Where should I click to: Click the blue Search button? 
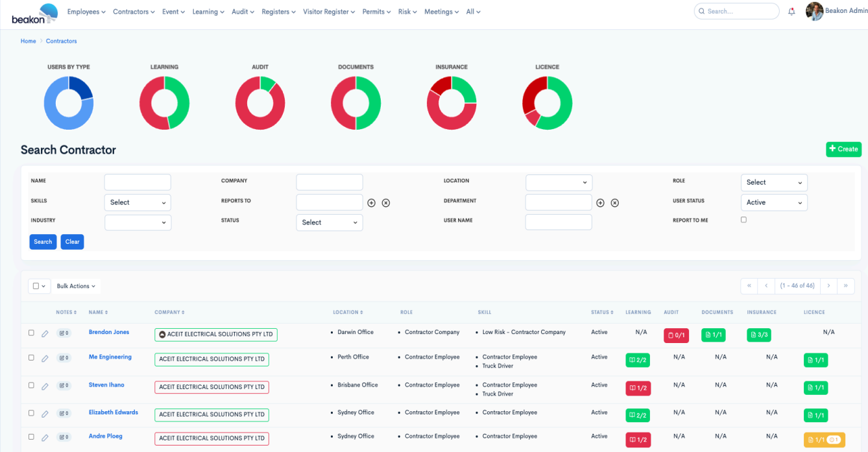click(x=43, y=242)
